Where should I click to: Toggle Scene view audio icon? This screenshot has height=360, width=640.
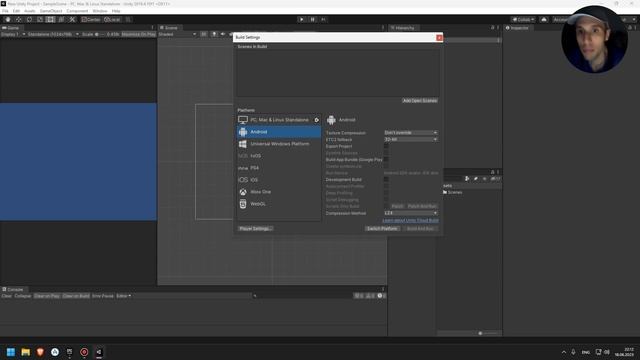tap(223, 34)
